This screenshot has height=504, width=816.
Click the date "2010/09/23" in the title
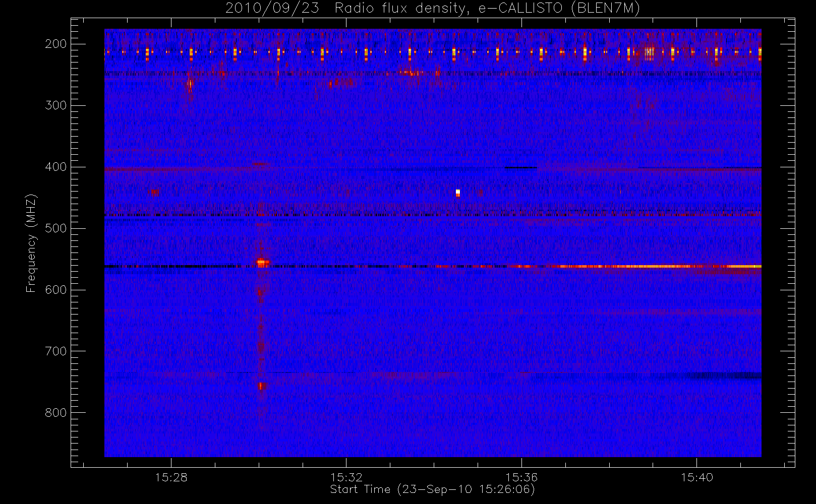tap(272, 9)
